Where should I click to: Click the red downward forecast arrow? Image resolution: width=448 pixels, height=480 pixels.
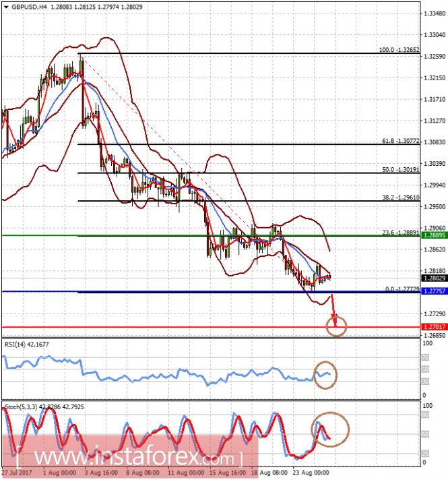click(x=333, y=330)
